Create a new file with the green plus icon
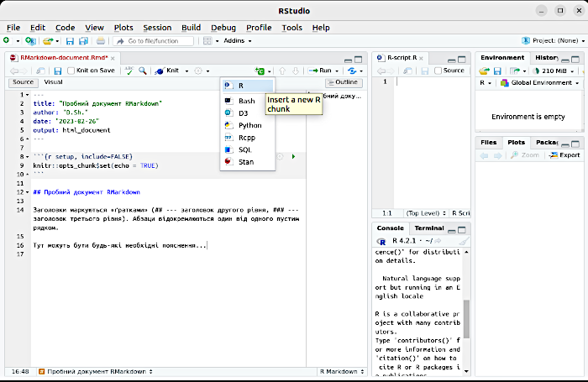Image resolution: width=588 pixels, height=382 pixels. click(x=7, y=40)
